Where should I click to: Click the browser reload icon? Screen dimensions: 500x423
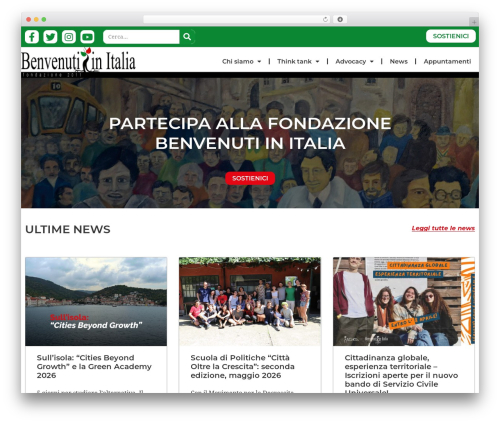(325, 19)
